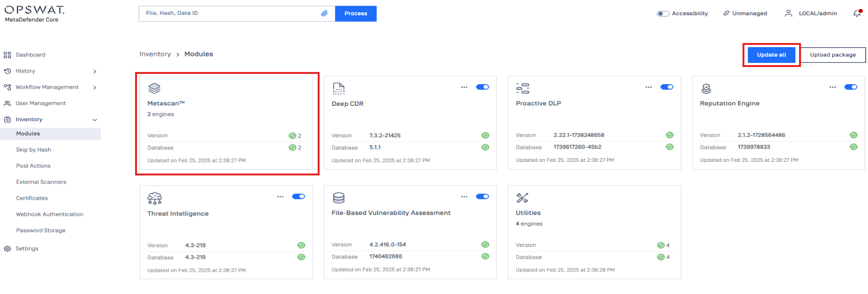Image resolution: width=868 pixels, height=294 pixels.
Task: Switch off the Threat Intelligence toggle
Action: coord(298,196)
